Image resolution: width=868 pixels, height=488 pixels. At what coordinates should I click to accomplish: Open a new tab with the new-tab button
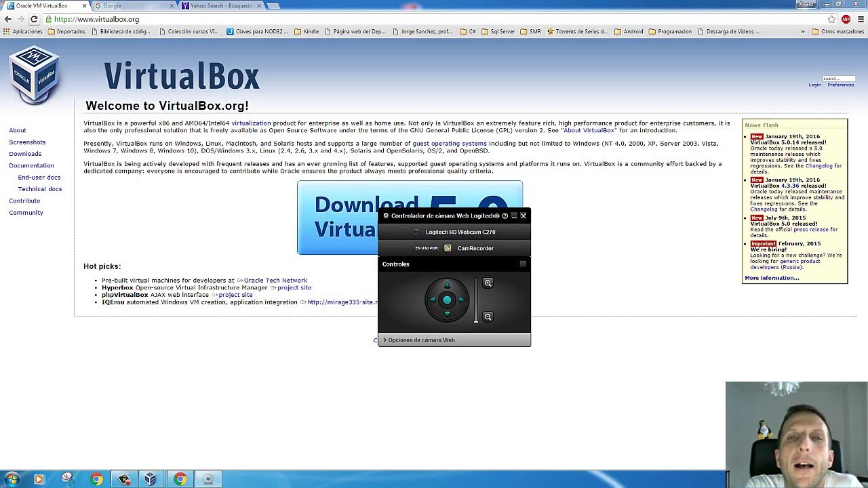(273, 5)
